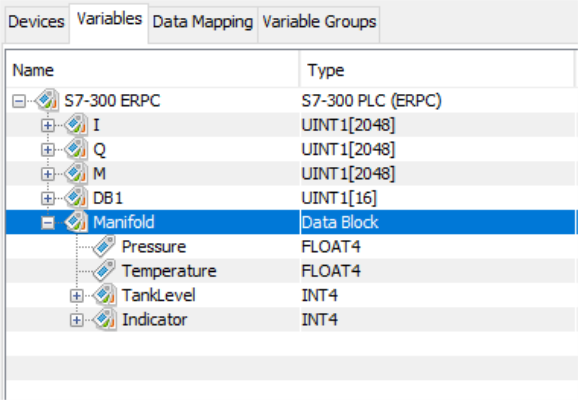This screenshot has width=578, height=400.
Task: Click the tag icon next to M
Action: 76,173
